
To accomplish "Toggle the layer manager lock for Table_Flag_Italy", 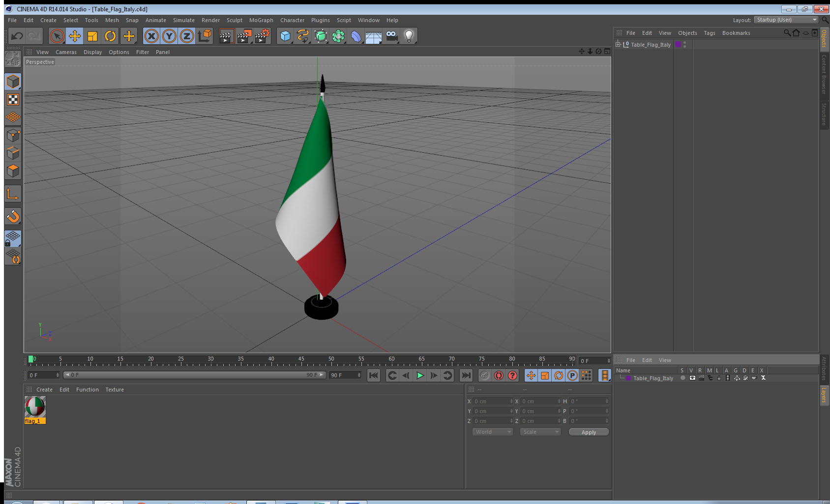I will [718, 378].
